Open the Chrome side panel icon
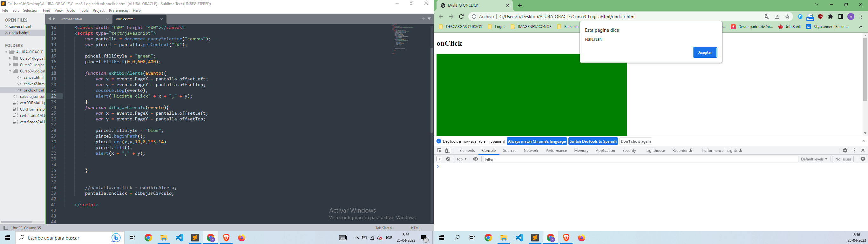The width and height of the screenshot is (868, 244). (841, 17)
